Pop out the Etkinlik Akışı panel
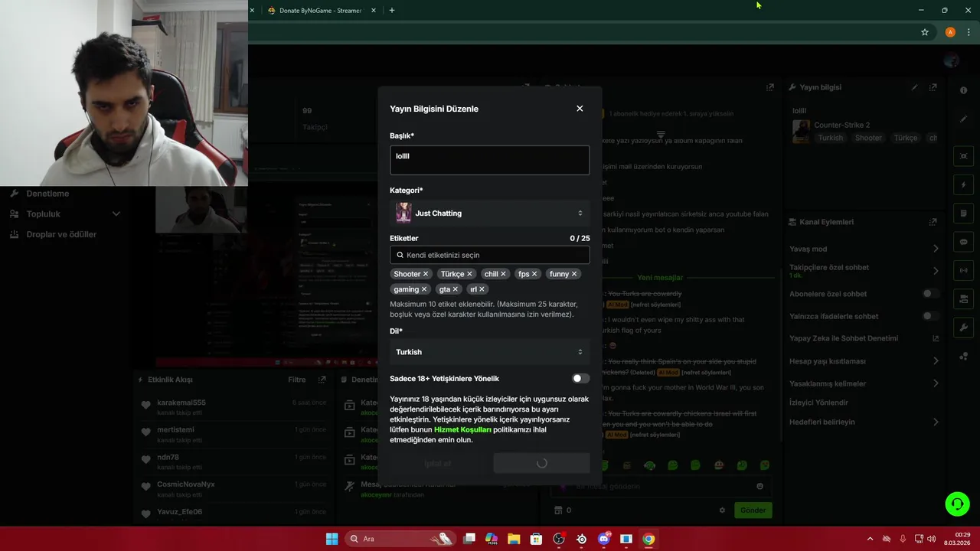The height and width of the screenshot is (551, 980). [x=322, y=380]
